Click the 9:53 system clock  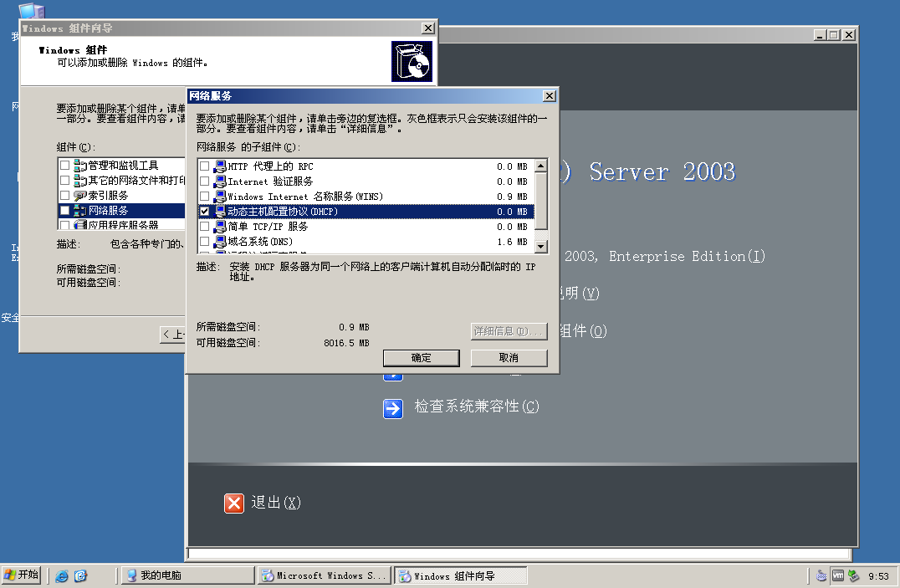point(878,576)
